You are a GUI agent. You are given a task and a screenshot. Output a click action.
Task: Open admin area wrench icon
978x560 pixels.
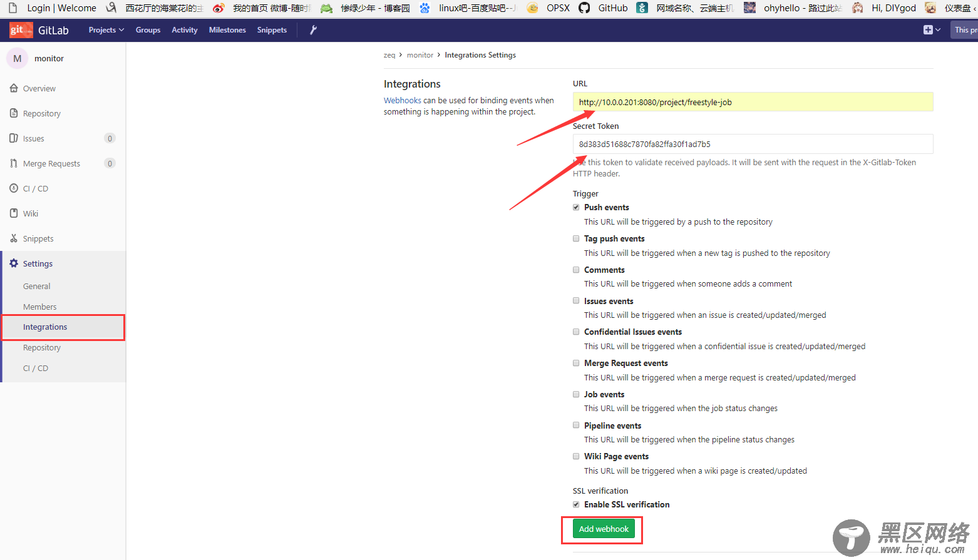point(313,30)
